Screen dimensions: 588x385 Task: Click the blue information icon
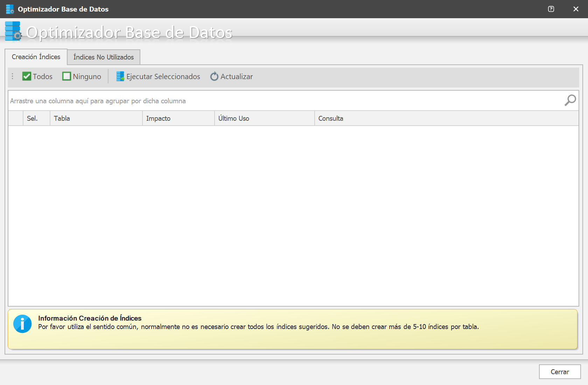[22, 324]
